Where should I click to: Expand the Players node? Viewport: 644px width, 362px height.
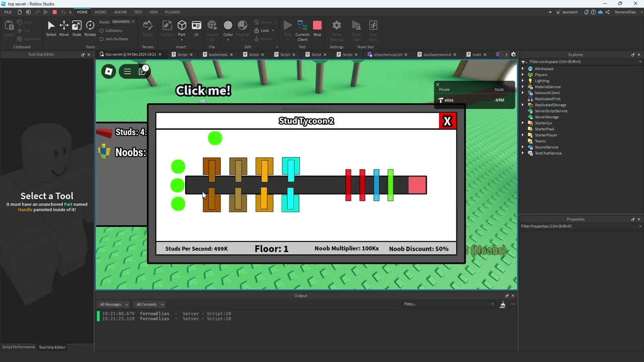tap(523, 75)
